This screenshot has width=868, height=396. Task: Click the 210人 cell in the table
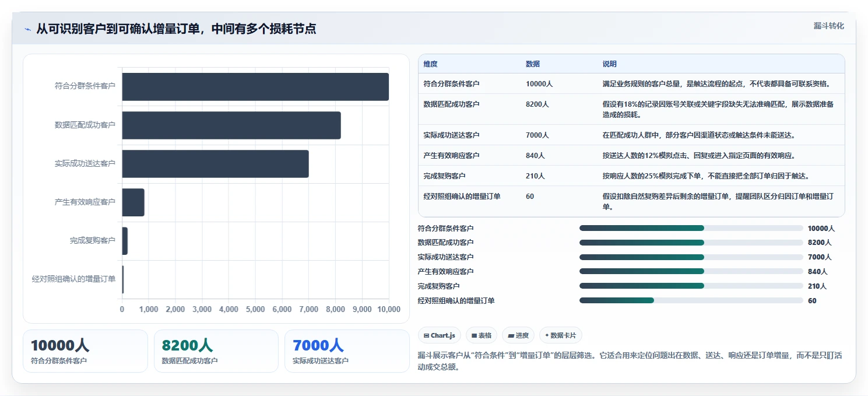pyautogui.click(x=535, y=176)
